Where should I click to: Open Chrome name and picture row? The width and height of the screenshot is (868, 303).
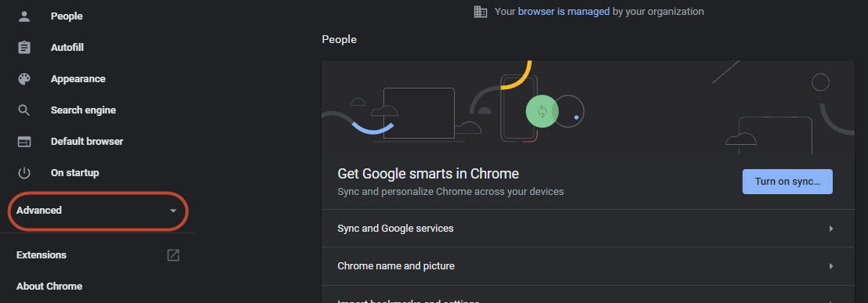[x=587, y=266]
